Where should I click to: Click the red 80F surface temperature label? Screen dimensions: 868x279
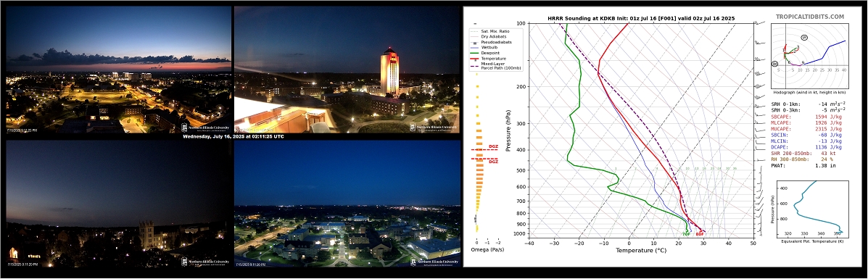(x=700, y=234)
